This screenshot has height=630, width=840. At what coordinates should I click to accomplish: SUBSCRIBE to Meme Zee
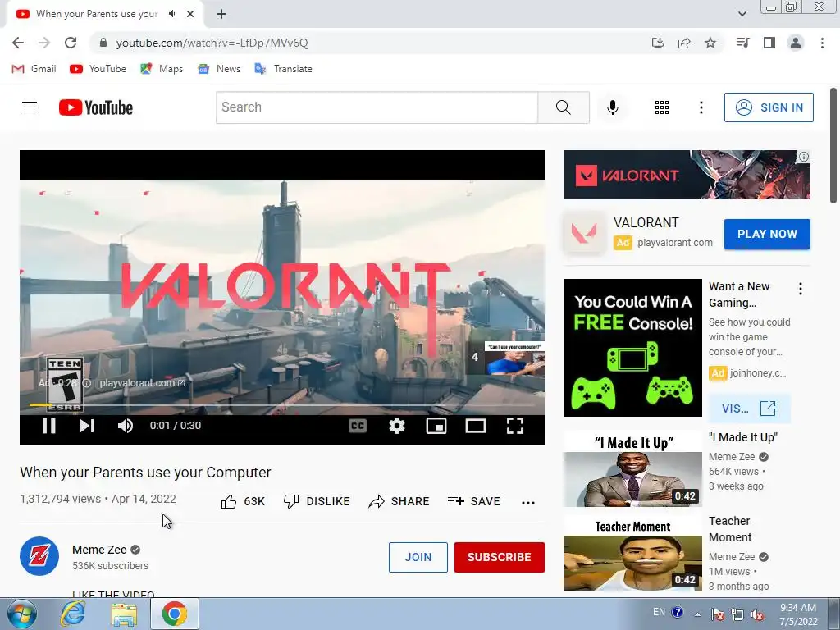point(500,557)
